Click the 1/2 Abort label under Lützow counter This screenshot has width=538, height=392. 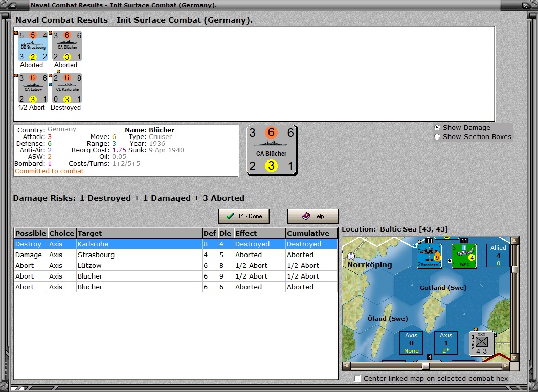[32, 108]
